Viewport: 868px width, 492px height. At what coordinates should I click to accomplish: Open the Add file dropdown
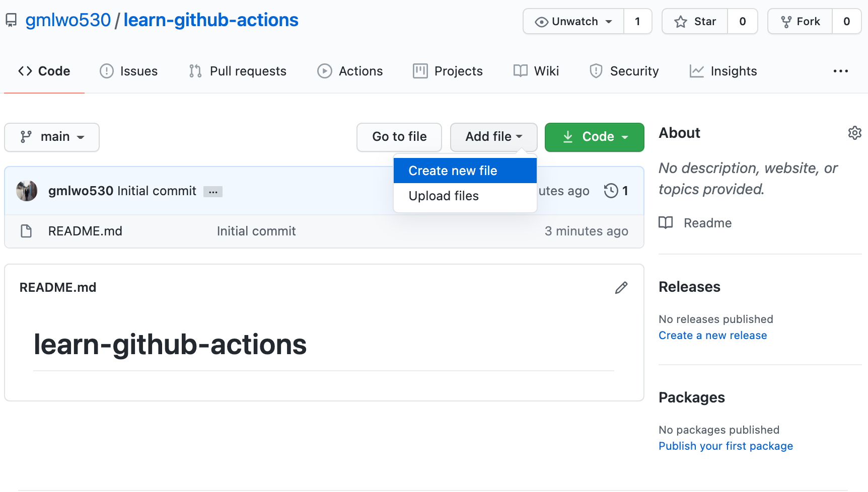[493, 136]
